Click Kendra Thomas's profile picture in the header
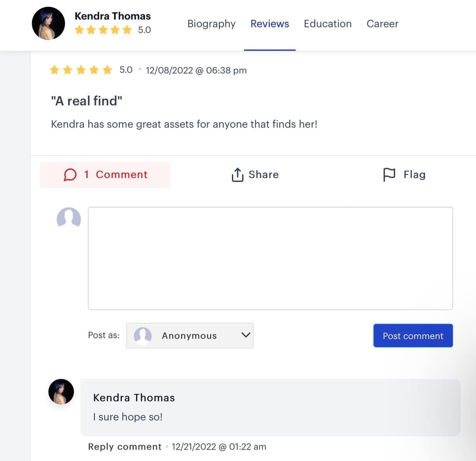 [48, 23]
